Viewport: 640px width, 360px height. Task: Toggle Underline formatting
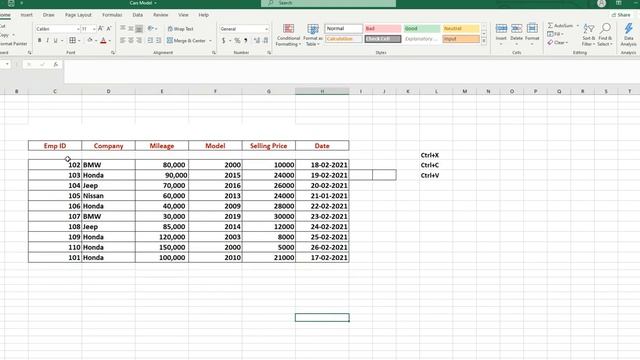coord(56,40)
